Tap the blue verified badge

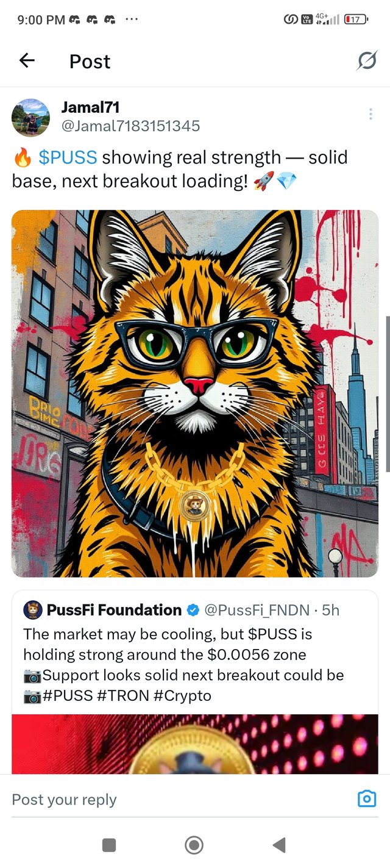(x=193, y=609)
